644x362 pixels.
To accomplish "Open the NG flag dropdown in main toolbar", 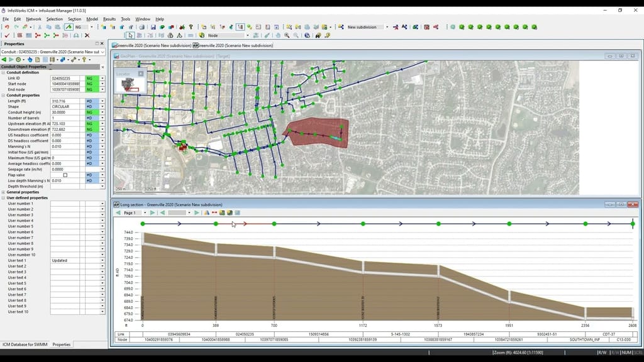I will (92, 27).
